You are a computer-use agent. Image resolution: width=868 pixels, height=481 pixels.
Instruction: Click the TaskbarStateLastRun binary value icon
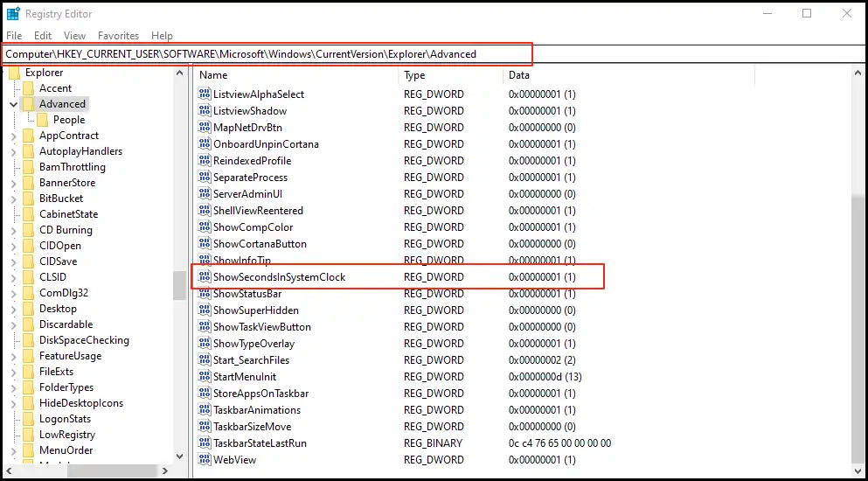[x=205, y=443]
